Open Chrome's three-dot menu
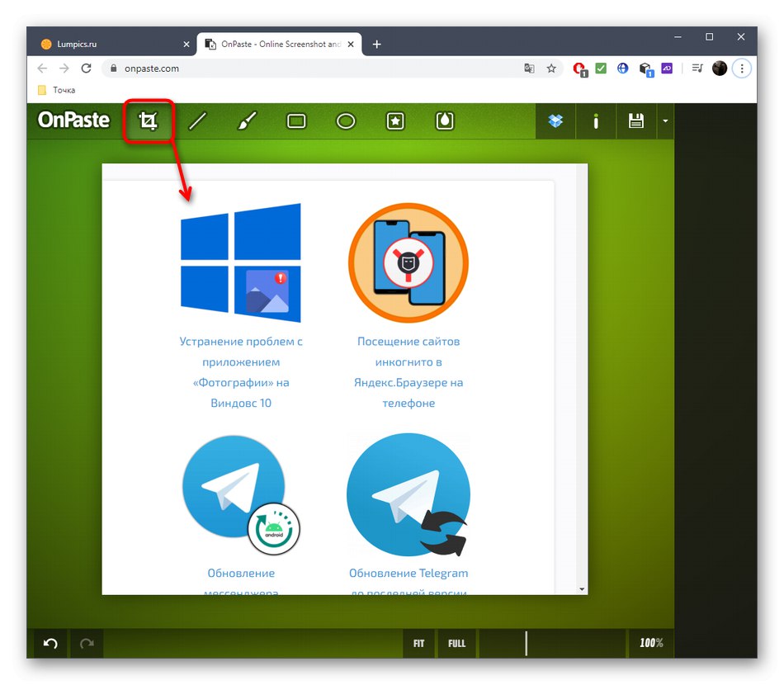Viewport: 784px width, 685px height. tap(742, 68)
